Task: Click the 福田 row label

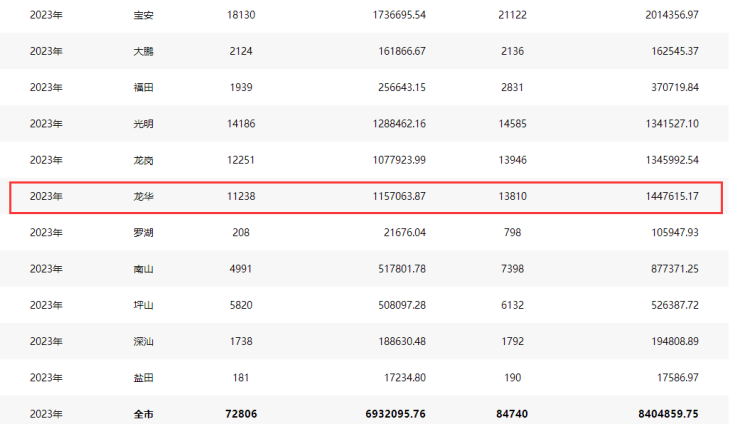Action: click(x=143, y=88)
